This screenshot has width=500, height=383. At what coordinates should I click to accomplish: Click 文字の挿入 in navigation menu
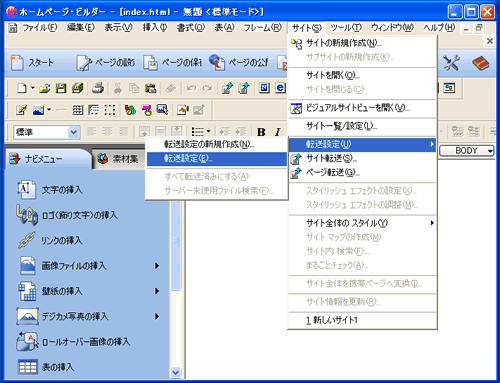(62, 190)
